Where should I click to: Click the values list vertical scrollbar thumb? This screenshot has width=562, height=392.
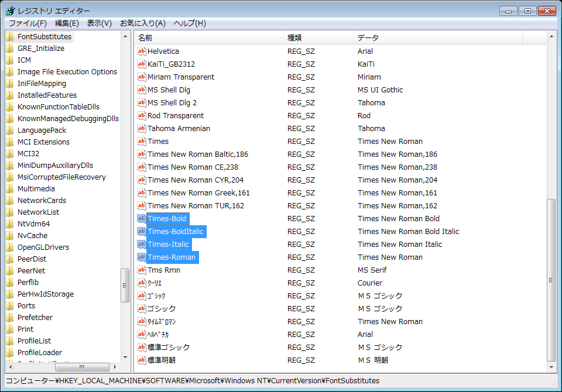pos(551,280)
